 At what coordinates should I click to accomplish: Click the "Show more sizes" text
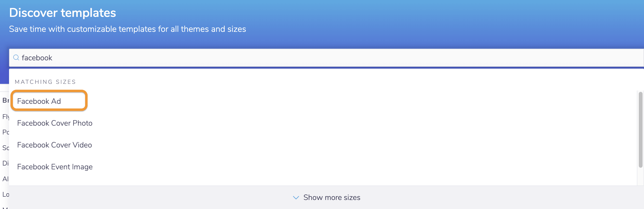(x=332, y=198)
